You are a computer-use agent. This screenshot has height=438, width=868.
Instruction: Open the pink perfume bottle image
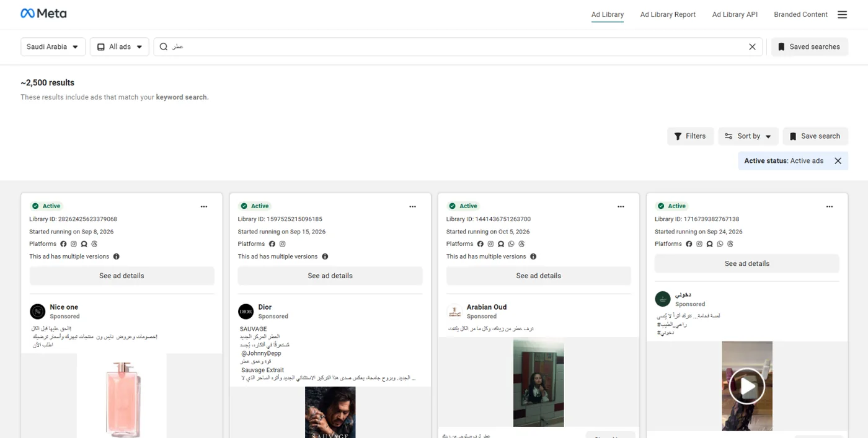pyautogui.click(x=122, y=396)
